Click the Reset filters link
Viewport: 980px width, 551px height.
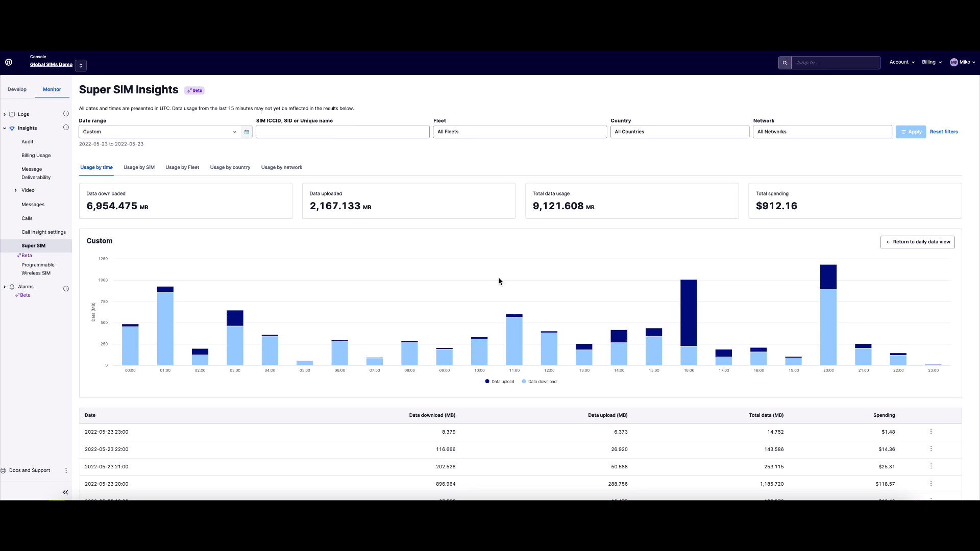(x=944, y=132)
